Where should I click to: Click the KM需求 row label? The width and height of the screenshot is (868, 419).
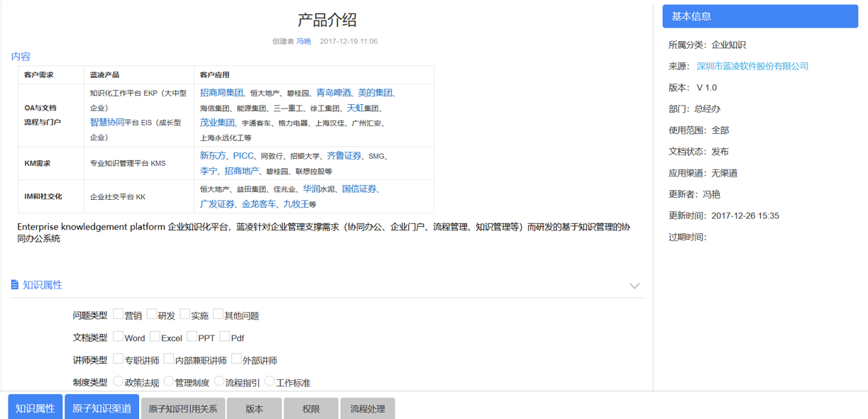tap(38, 164)
